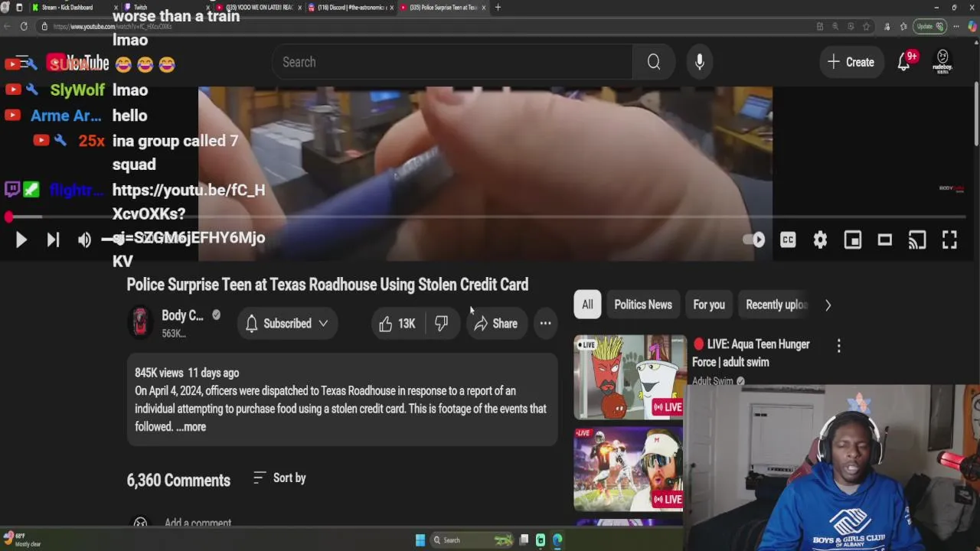
Task: Click the Add a comment field
Action: [198, 523]
